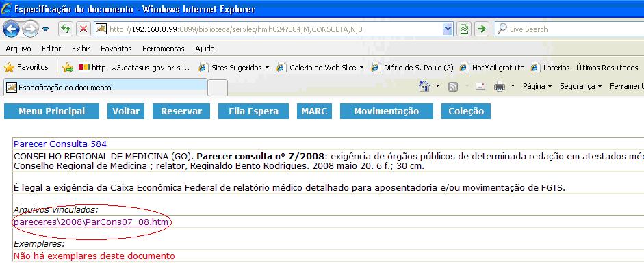Open the ParCons07_08.htm linked file
The height and width of the screenshot is (266, 644).
(92, 222)
